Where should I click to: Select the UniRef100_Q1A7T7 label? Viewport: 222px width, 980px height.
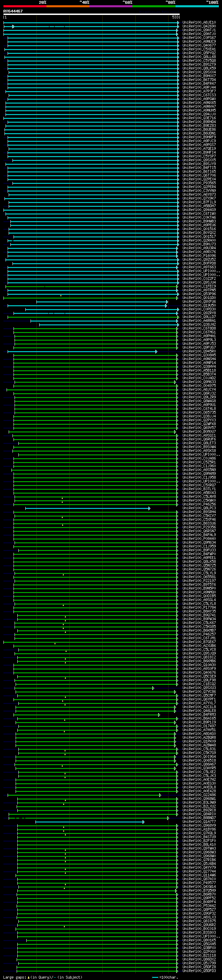(x=199, y=822)
